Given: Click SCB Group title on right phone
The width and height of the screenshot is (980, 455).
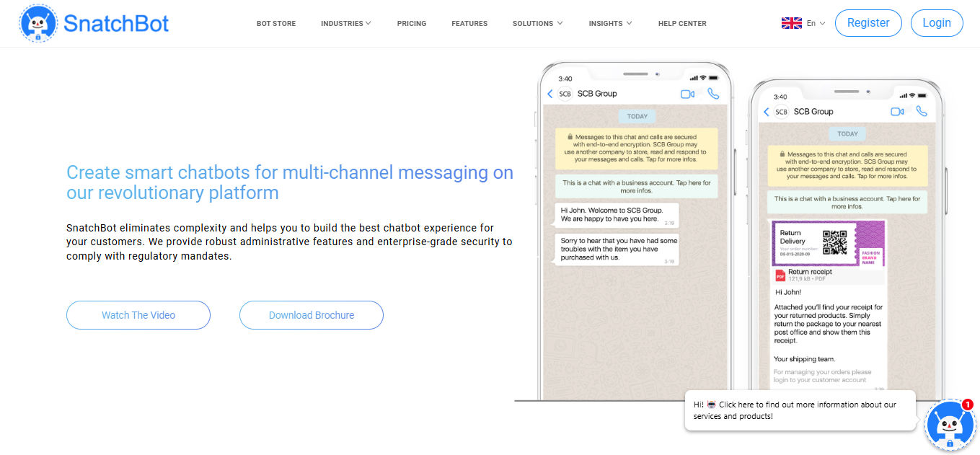Looking at the screenshot, I should (x=813, y=112).
